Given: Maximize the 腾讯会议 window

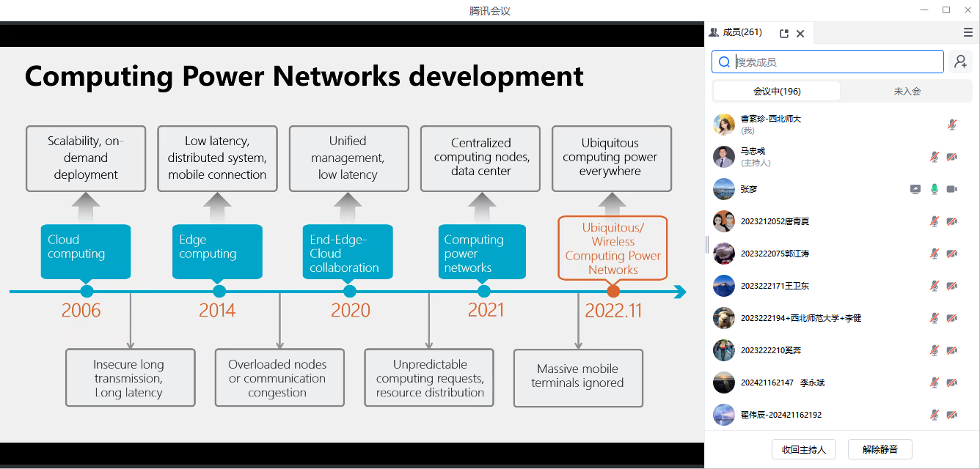Looking at the screenshot, I should pyautogui.click(x=946, y=10).
